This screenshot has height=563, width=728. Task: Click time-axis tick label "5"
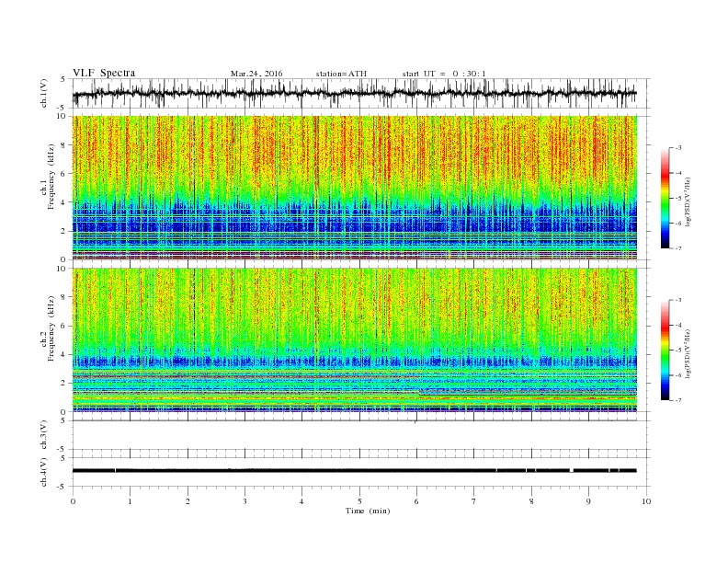pyautogui.click(x=359, y=501)
